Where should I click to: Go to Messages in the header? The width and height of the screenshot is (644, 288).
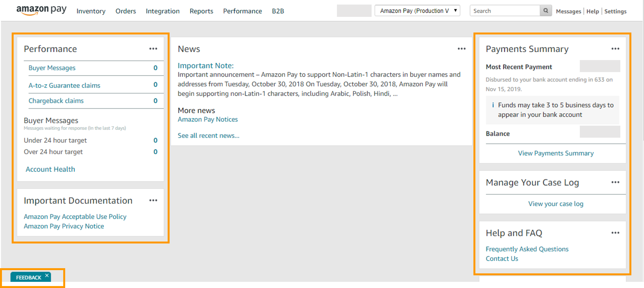(x=568, y=11)
